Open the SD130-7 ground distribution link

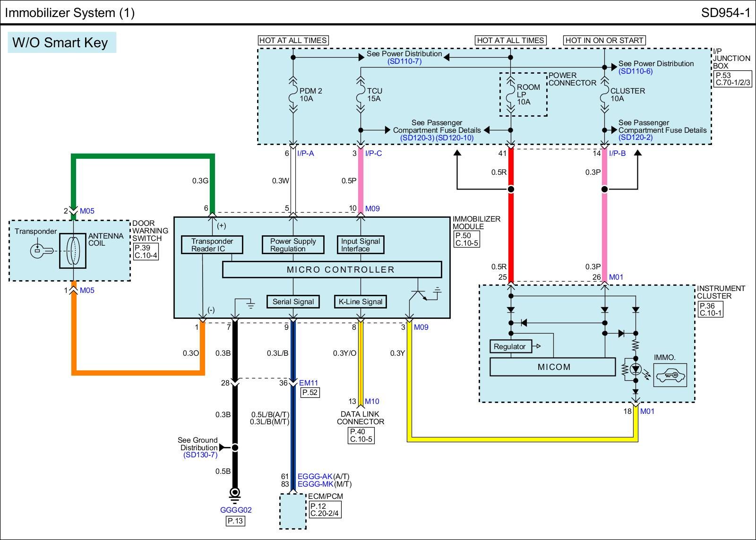tap(200, 455)
